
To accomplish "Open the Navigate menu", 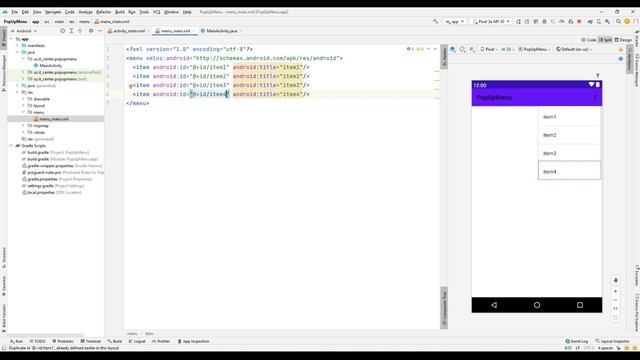I will (53, 12).
